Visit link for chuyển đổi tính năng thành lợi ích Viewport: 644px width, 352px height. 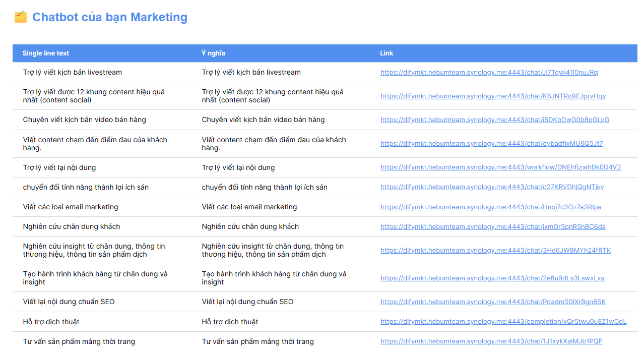pyautogui.click(x=492, y=187)
